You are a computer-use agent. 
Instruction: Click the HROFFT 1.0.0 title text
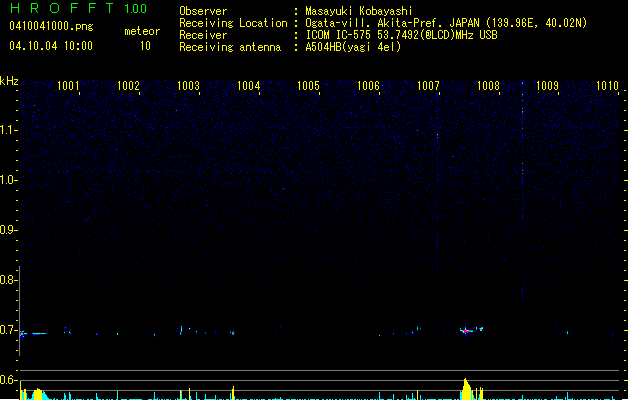pos(79,8)
